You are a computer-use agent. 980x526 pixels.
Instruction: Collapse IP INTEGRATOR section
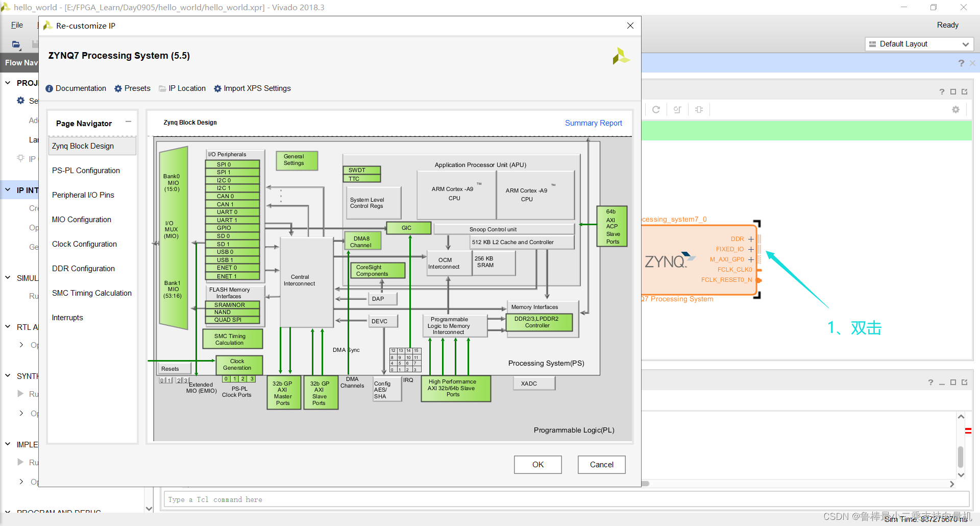(8, 190)
